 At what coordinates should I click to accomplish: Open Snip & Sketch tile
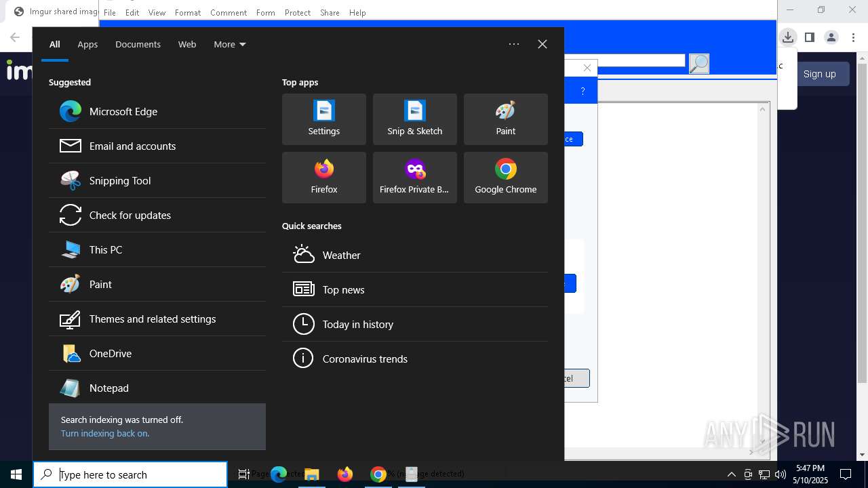tap(415, 119)
